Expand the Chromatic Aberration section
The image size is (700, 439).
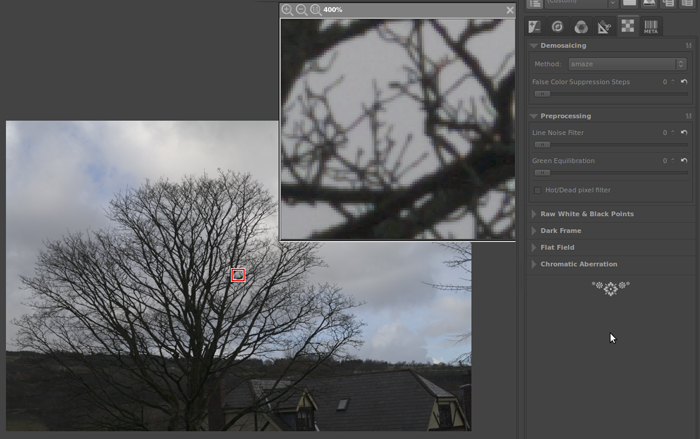(578, 264)
